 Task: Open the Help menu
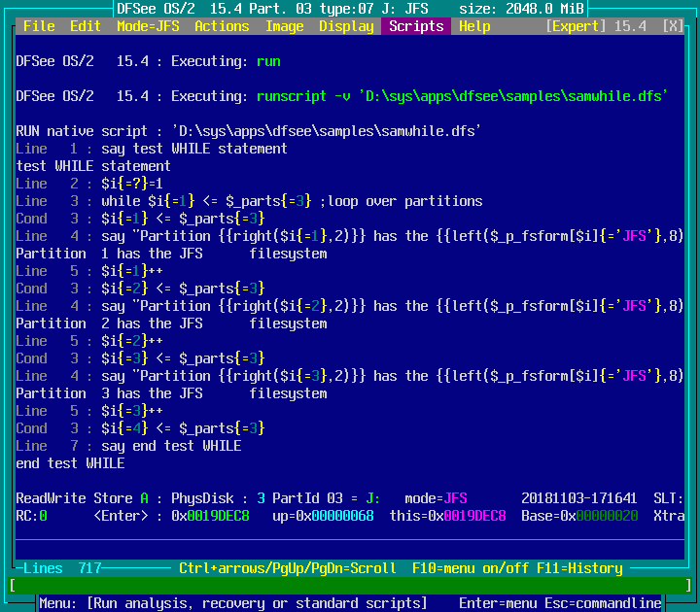pyautogui.click(x=474, y=26)
